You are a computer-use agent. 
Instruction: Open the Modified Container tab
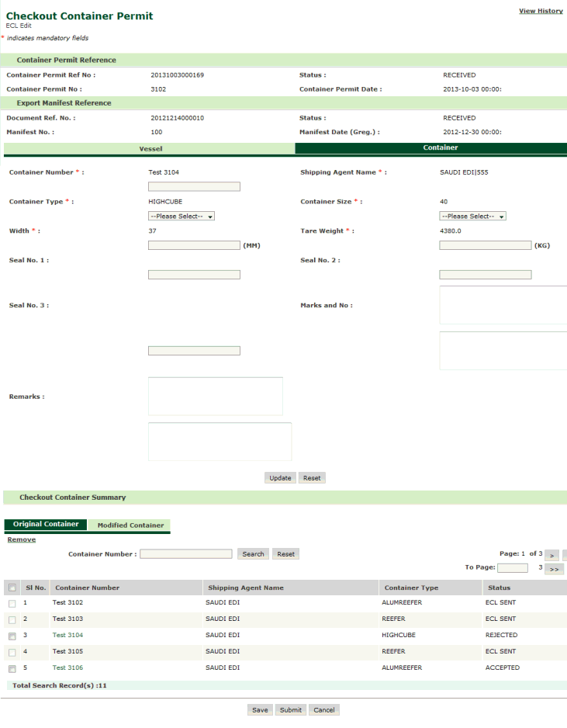point(130,525)
